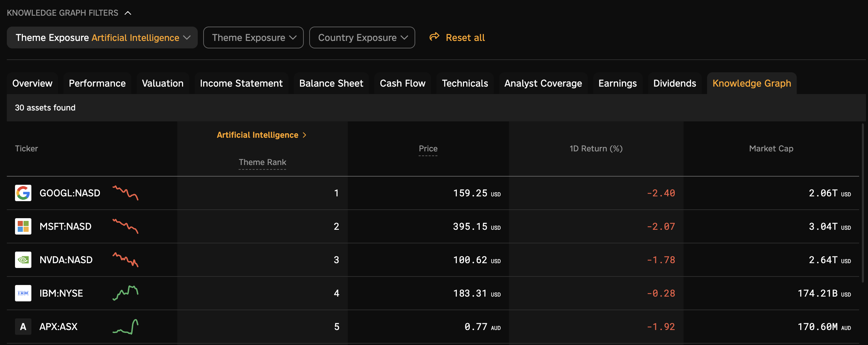The height and width of the screenshot is (345, 868).
Task: Switch to the Balance Sheet tab
Action: pyautogui.click(x=331, y=83)
